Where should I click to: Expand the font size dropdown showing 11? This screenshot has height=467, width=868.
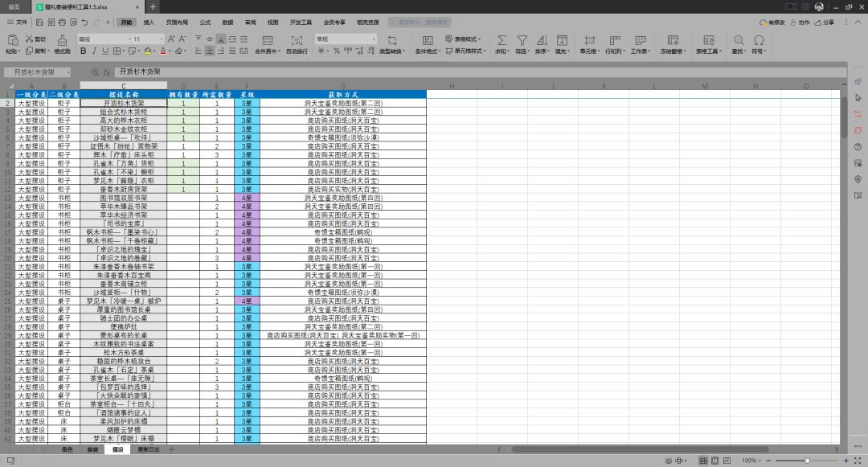coord(162,39)
